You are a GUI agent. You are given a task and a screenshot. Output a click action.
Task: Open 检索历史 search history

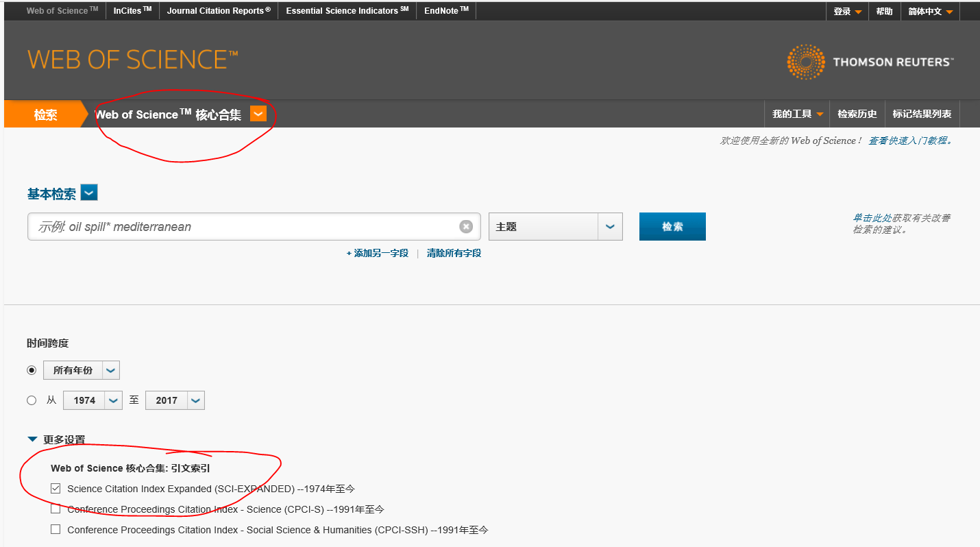(x=857, y=114)
